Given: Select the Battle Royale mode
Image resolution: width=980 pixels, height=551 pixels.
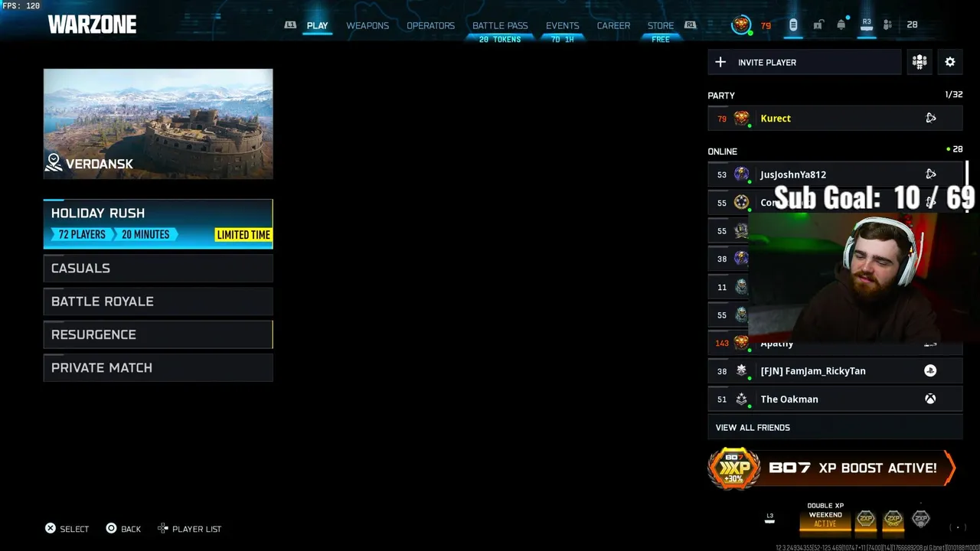Looking at the screenshot, I should 158,302.
